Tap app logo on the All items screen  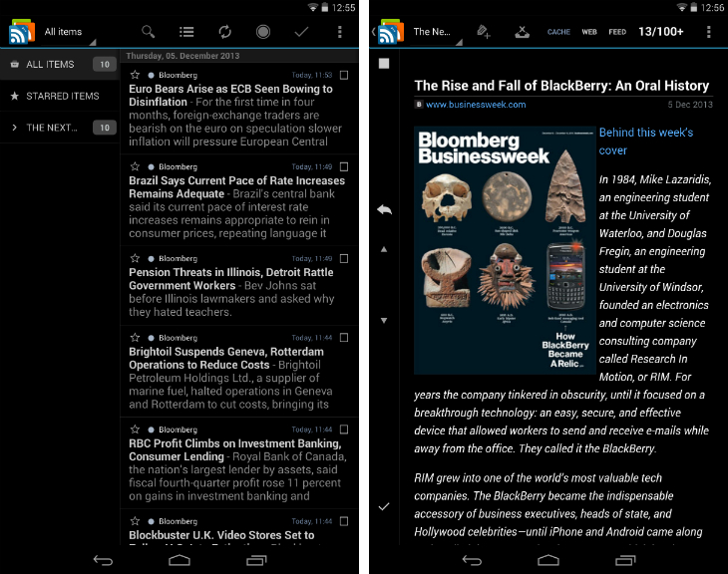click(x=22, y=32)
